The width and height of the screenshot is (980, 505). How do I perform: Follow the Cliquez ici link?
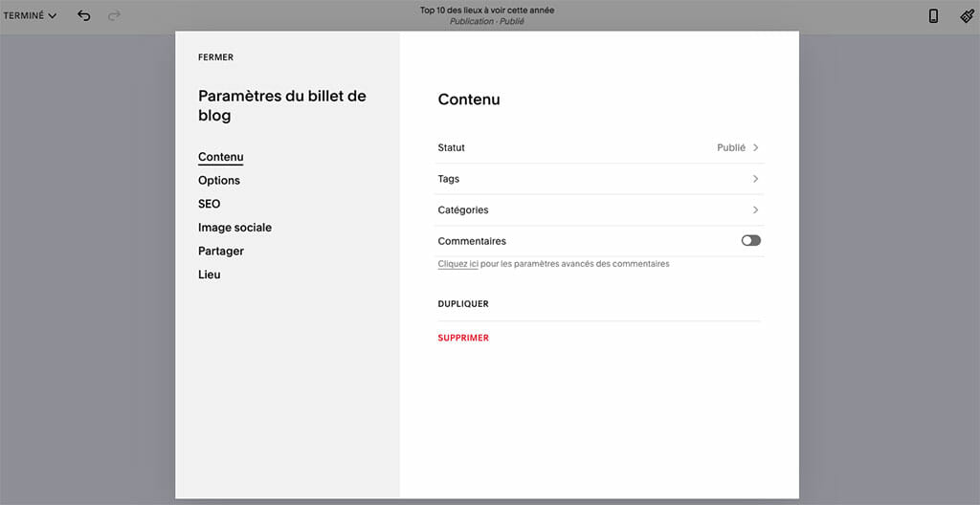pos(458,264)
